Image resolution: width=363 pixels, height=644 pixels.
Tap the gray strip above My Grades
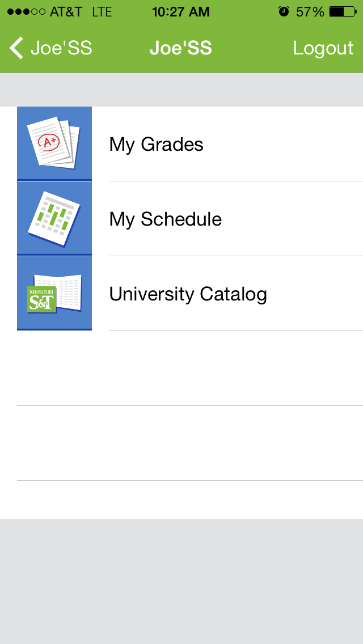(x=181, y=90)
